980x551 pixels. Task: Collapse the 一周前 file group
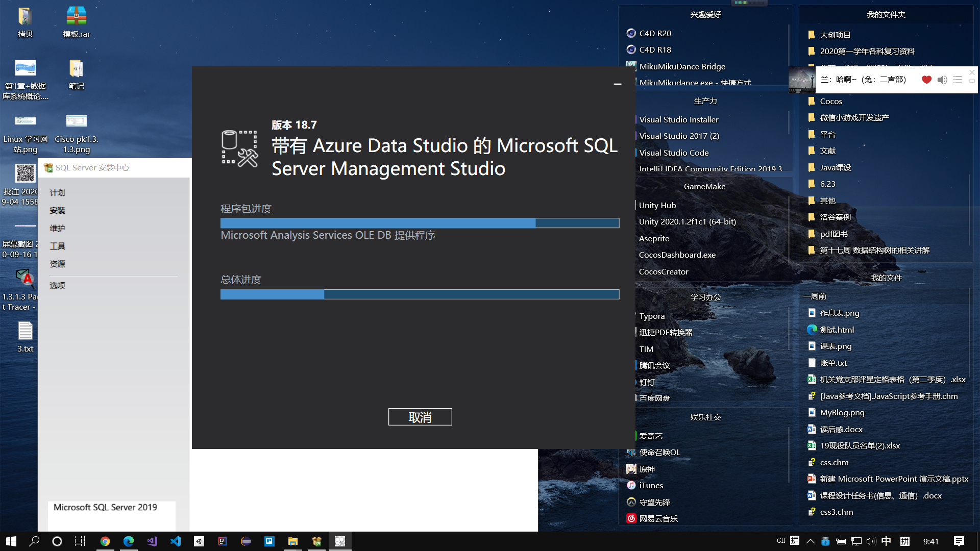pos(815,296)
